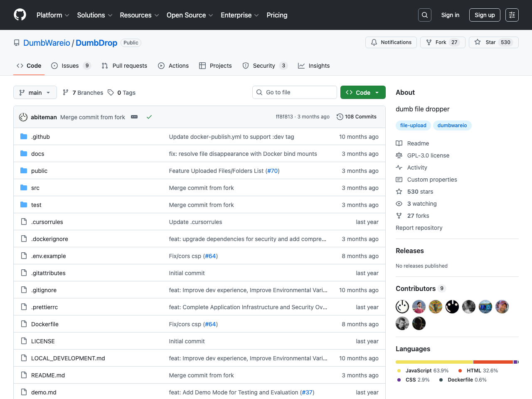Switch to the Issues tab
The height and width of the screenshot is (399, 532).
coord(71,66)
